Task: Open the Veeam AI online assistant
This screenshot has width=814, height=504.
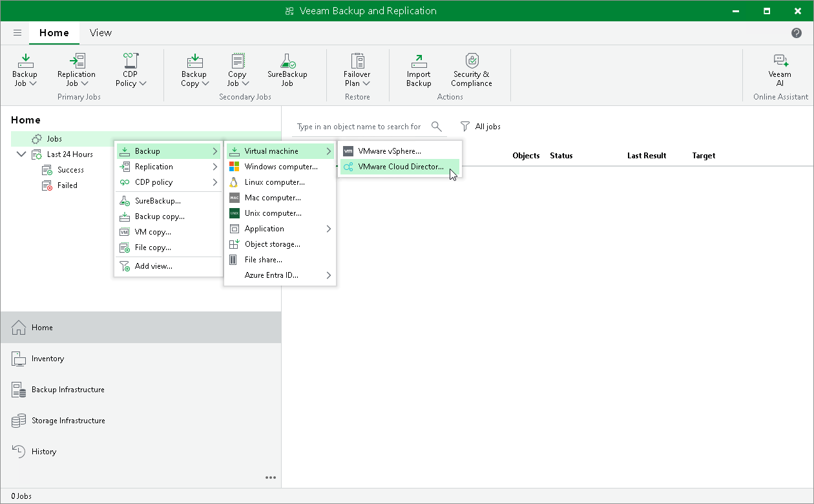Action: 780,70
